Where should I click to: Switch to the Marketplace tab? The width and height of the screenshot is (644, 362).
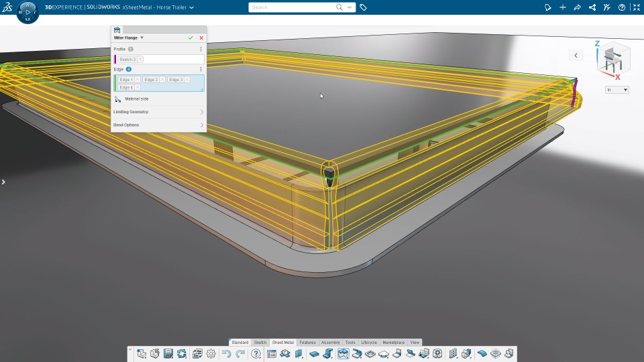pos(394,343)
